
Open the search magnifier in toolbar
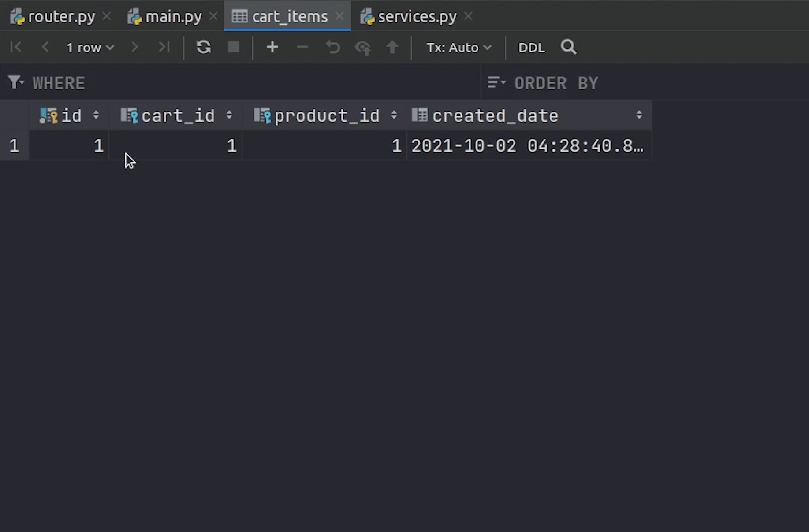(x=568, y=47)
